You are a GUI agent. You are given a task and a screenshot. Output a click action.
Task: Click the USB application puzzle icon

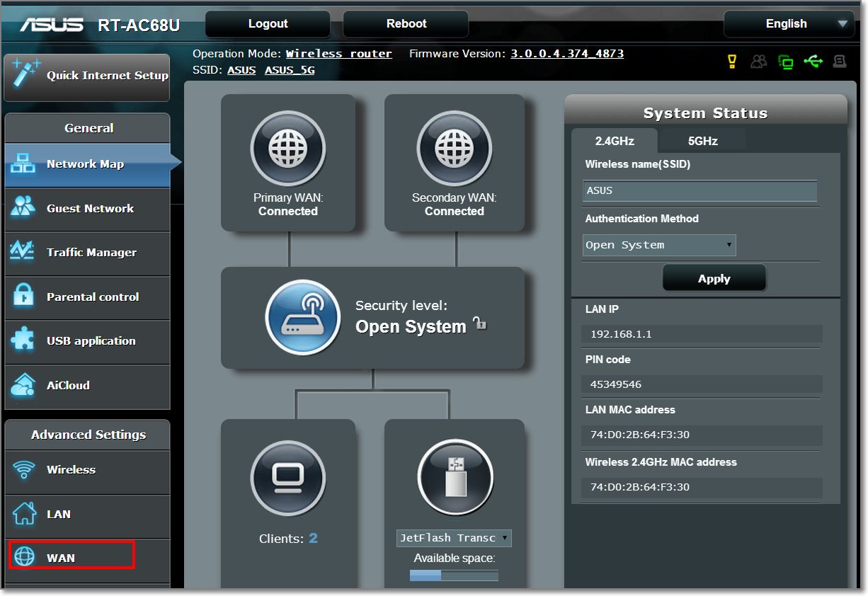click(x=23, y=340)
